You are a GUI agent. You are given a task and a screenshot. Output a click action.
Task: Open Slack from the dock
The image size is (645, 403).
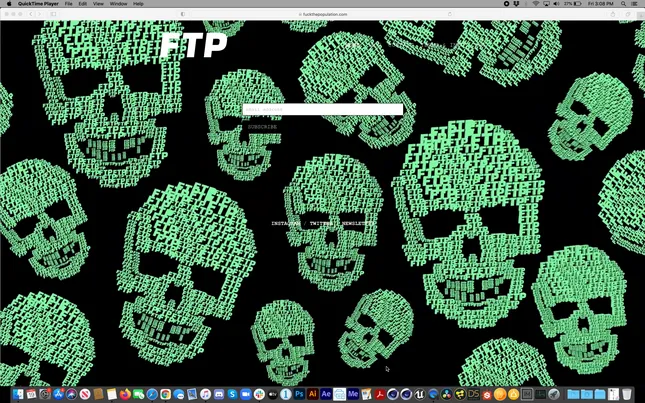259,394
